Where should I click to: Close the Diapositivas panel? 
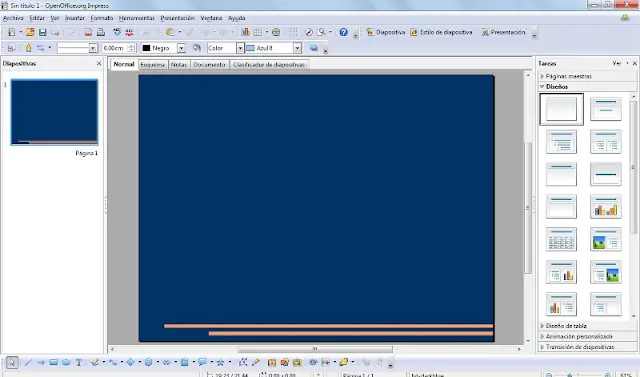tap(99, 63)
